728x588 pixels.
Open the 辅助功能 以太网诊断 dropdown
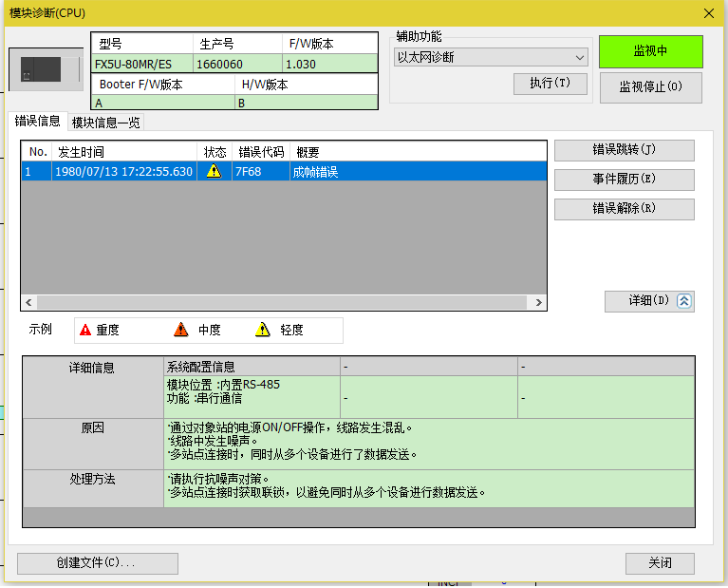tap(491, 57)
